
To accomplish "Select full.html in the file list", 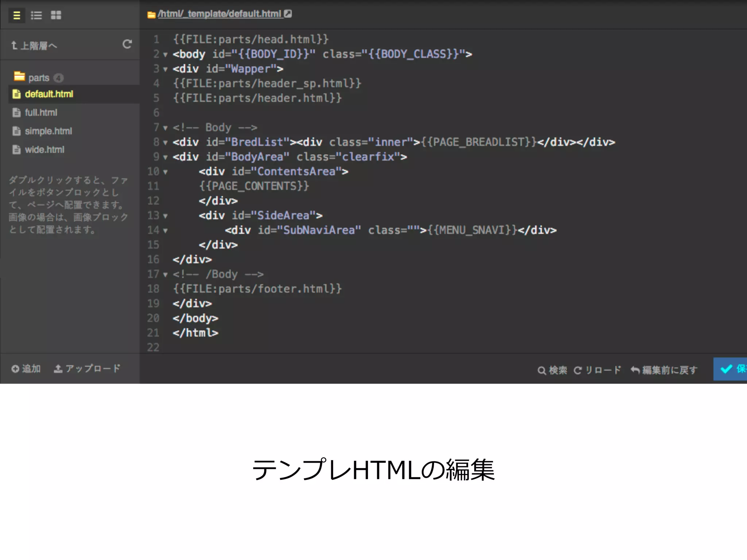I will coord(41,113).
